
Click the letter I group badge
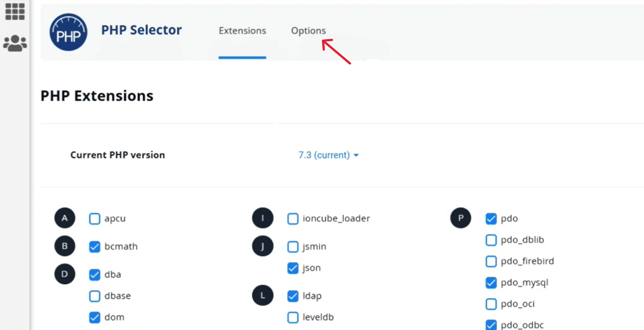click(x=263, y=218)
